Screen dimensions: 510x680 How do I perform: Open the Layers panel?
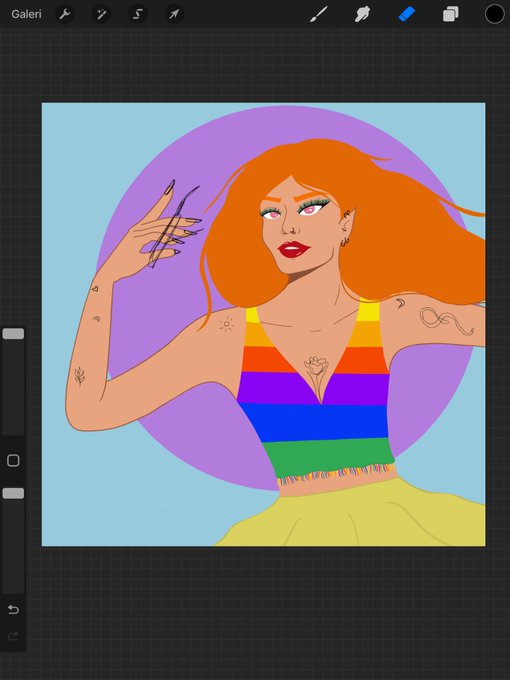451,14
